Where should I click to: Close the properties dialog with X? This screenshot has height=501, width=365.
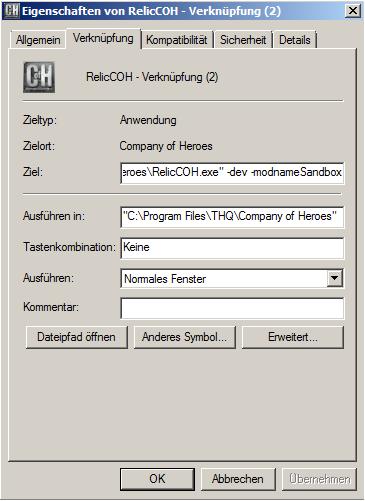353,11
